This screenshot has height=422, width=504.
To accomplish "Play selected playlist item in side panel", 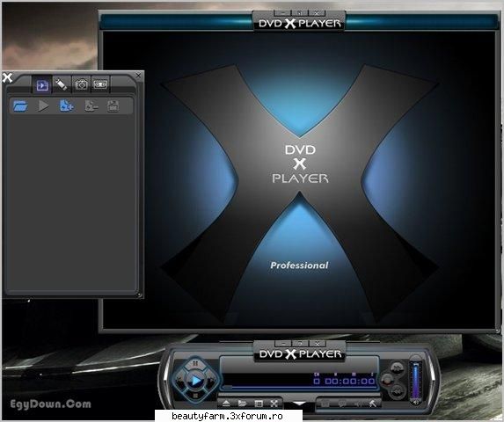I will (x=43, y=105).
